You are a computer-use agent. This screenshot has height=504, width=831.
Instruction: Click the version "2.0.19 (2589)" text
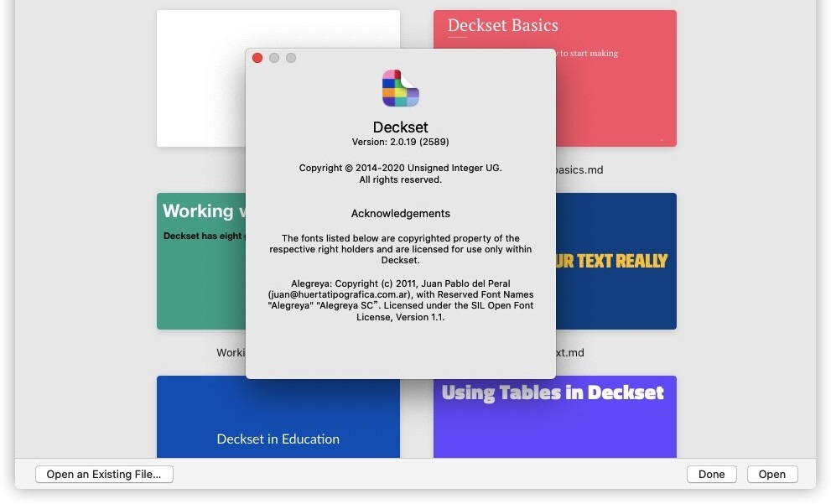coord(400,141)
